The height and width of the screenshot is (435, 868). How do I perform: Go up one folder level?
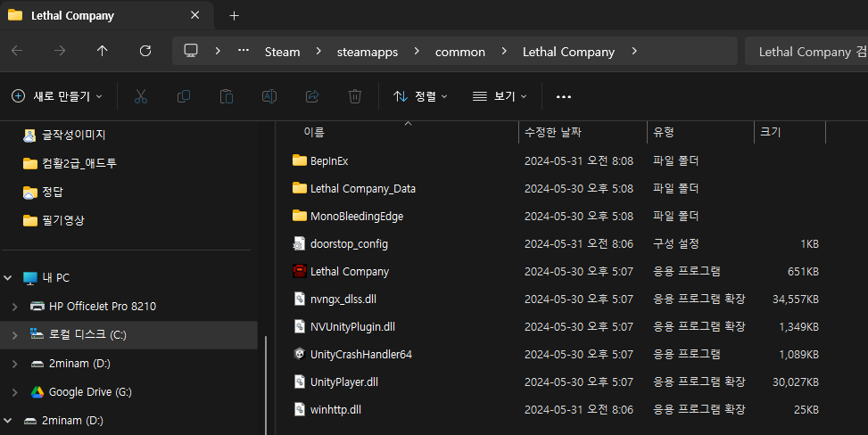point(103,51)
